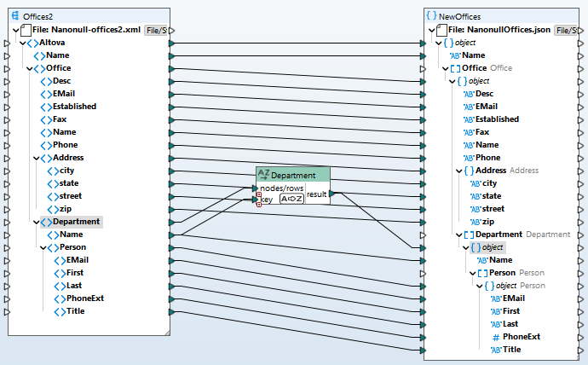Click the result output connector of Department sort

pos(333,194)
